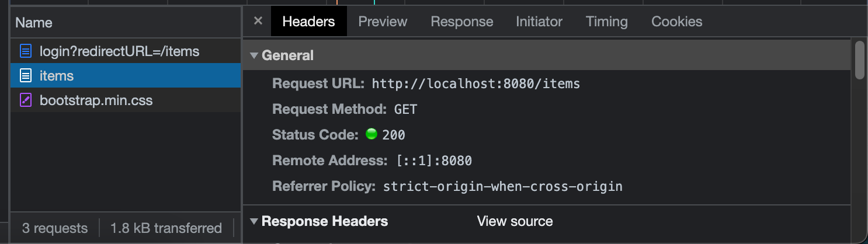Switch to the Preview tab

(383, 22)
